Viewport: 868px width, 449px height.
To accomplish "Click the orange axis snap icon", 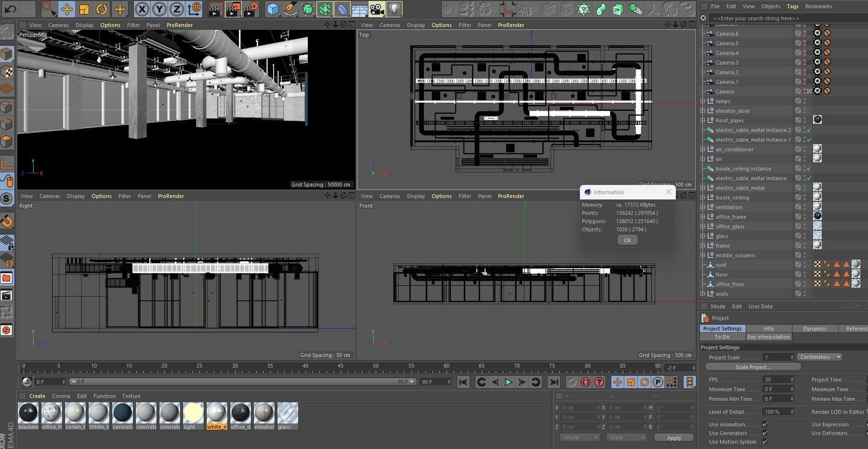I will (x=508, y=9).
